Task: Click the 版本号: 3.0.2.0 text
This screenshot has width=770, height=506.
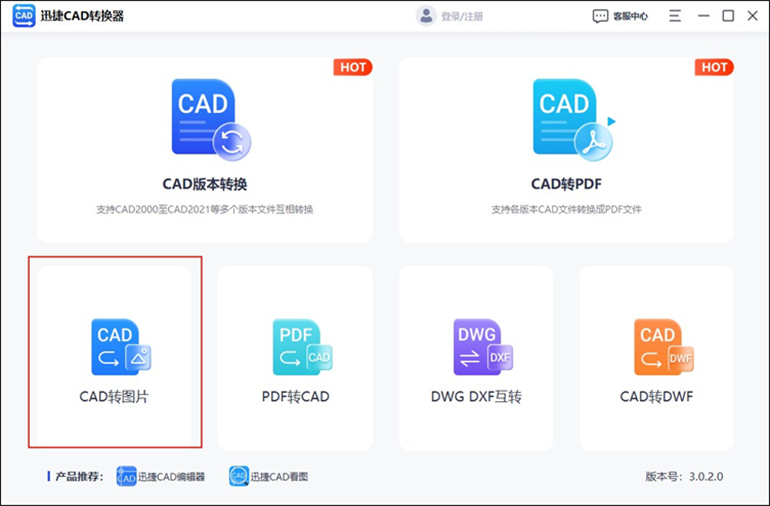Action: tap(684, 477)
